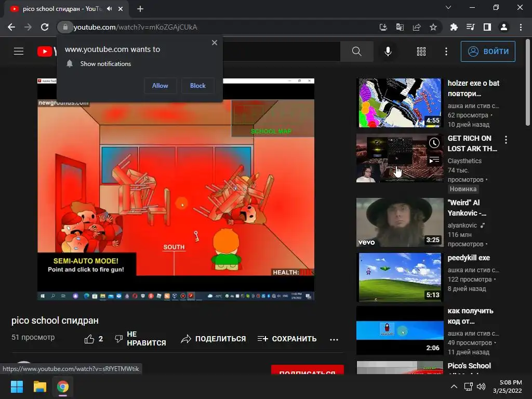
Task: Click the red subscribe button
Action: click(308, 370)
